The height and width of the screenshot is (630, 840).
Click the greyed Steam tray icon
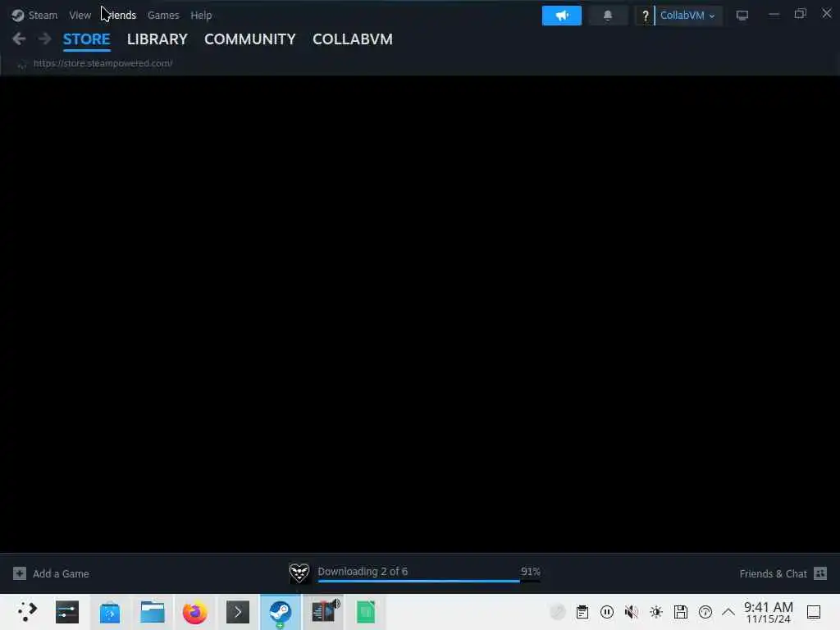557,612
